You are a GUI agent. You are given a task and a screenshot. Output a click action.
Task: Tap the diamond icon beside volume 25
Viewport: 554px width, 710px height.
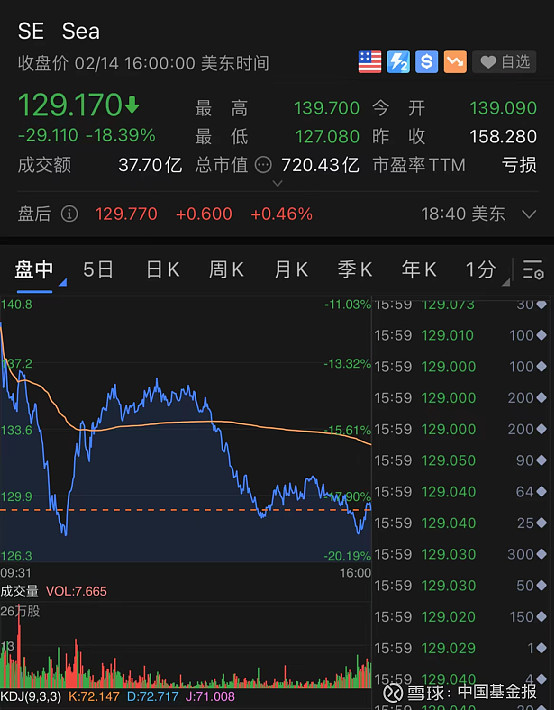click(x=541, y=523)
